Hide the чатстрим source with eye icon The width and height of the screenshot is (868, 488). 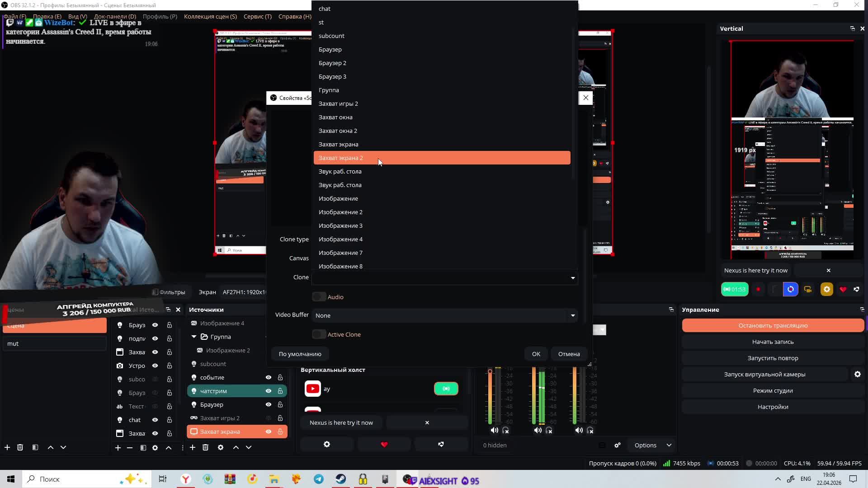click(x=269, y=391)
